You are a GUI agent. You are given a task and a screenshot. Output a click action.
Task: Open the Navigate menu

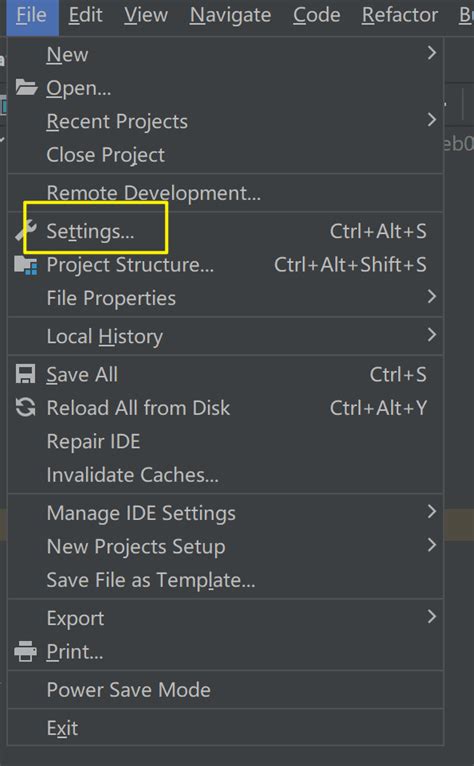pyautogui.click(x=230, y=15)
